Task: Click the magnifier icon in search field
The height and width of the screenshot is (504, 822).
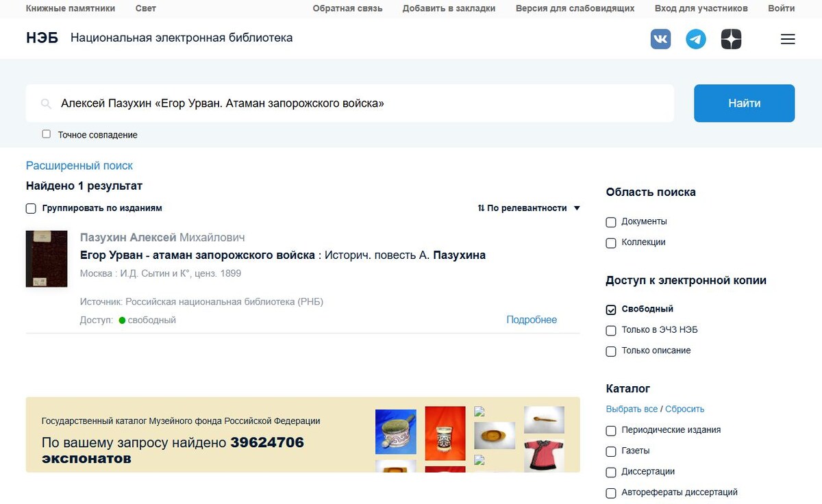Action: tap(46, 103)
